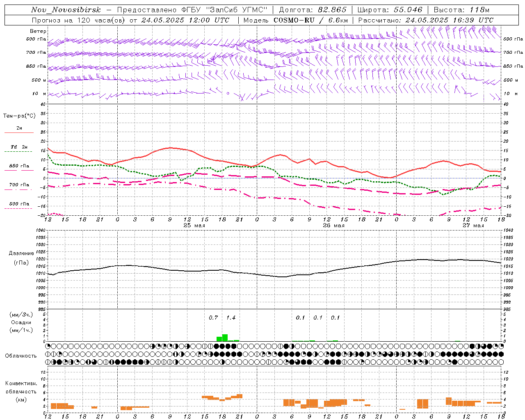Click the '26 мая' date marker

(333, 226)
